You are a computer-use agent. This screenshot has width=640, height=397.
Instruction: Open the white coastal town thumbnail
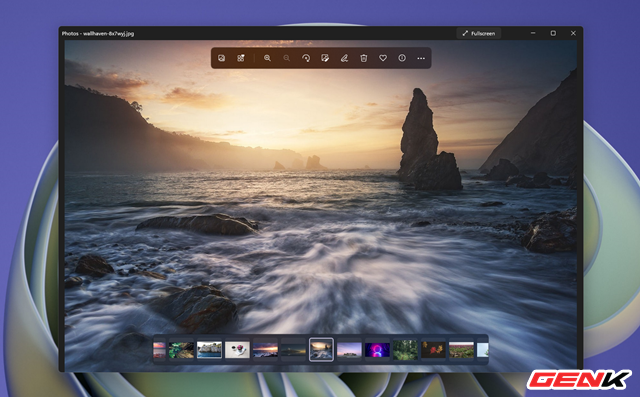[x=209, y=350]
